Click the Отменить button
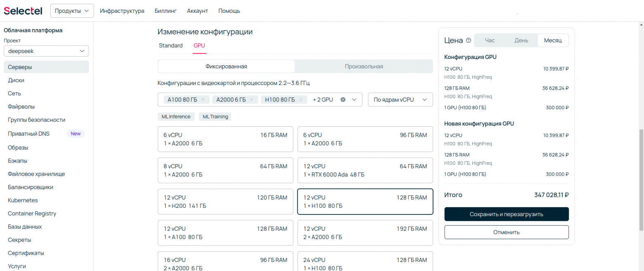Image resolution: width=644 pixels, height=271 pixels. pos(506,232)
